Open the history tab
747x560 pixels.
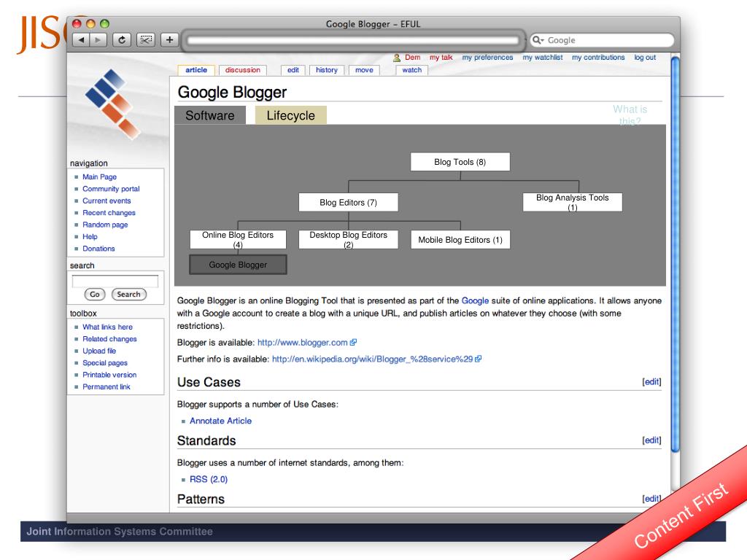point(327,70)
